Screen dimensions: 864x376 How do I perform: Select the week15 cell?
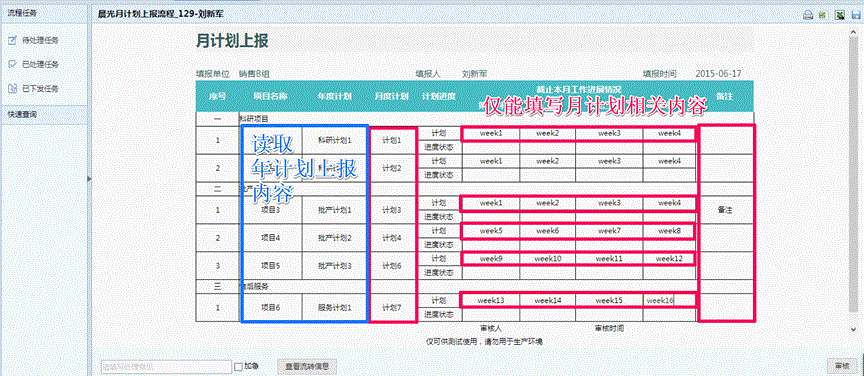[x=609, y=300]
